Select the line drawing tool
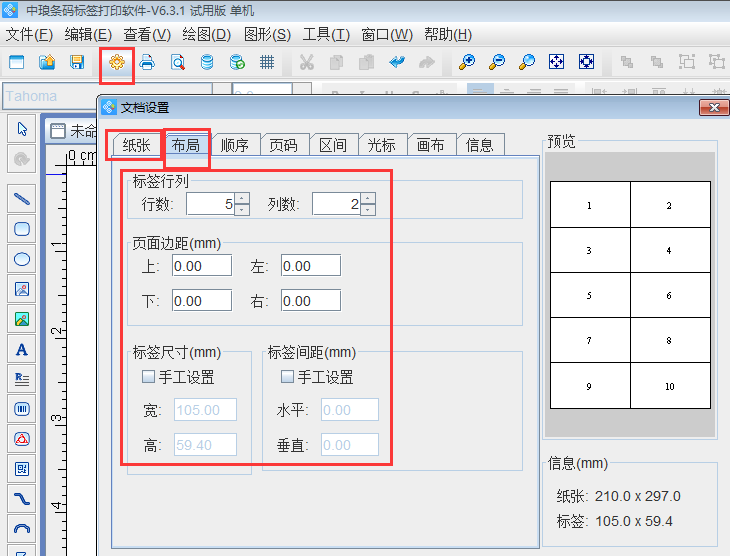Screen dimensions: 730x556 [22, 198]
